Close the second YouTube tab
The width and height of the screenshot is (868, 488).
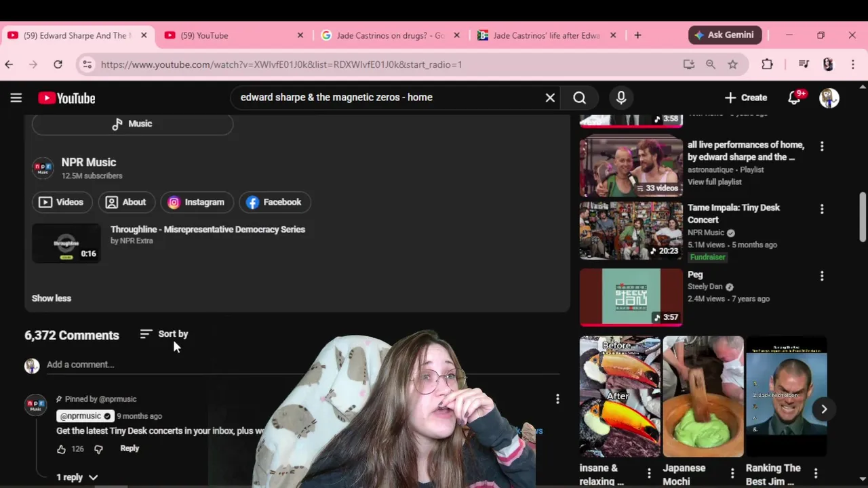click(300, 35)
